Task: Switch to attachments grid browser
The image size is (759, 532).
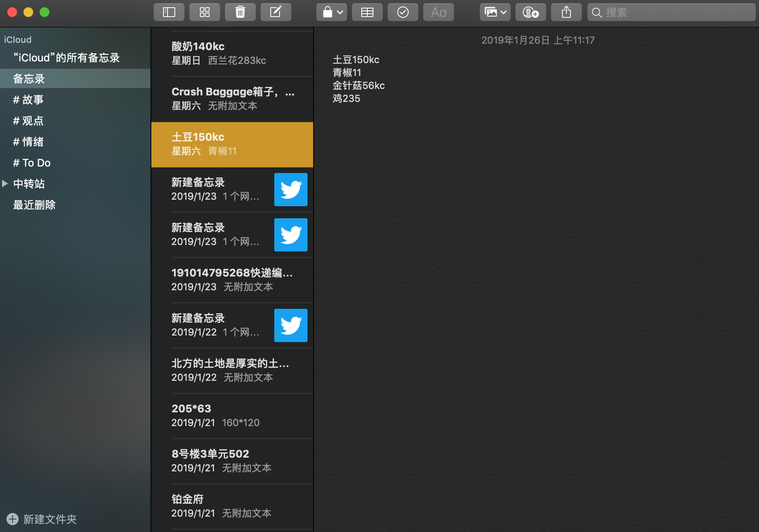Action: coord(205,12)
